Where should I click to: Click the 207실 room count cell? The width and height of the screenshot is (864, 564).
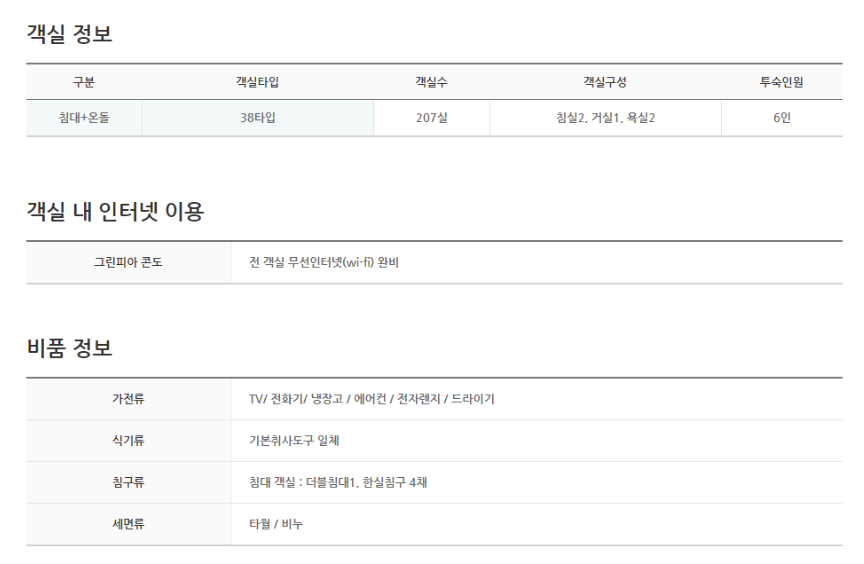[431, 118]
